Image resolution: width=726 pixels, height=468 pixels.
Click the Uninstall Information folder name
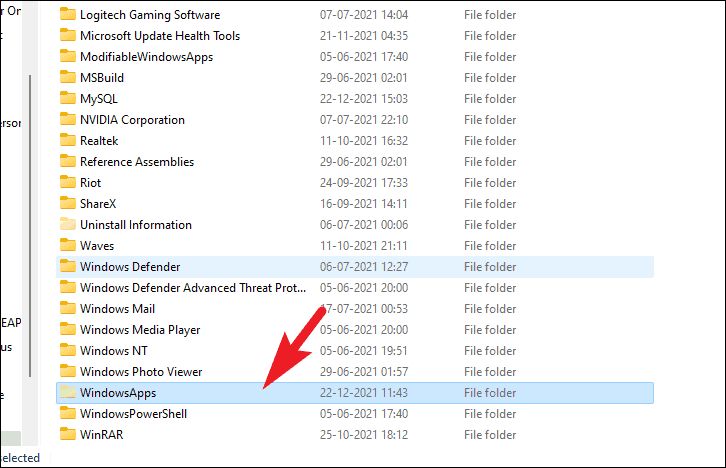(136, 225)
